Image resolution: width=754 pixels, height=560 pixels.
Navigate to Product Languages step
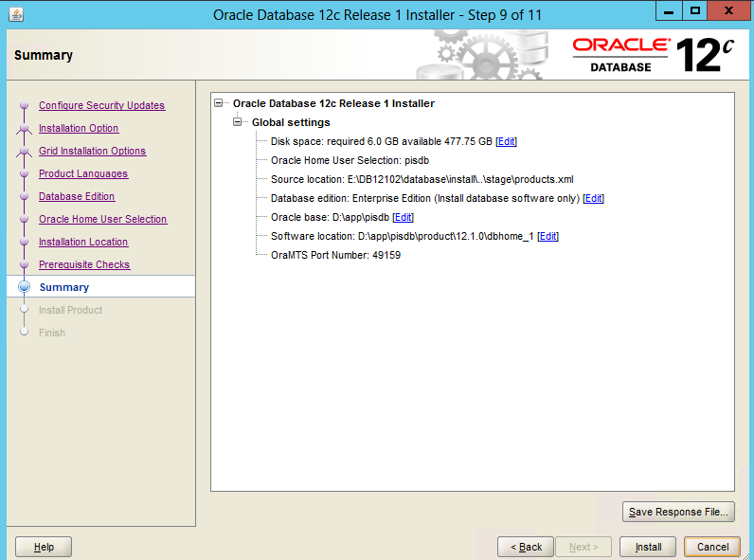coord(83,173)
